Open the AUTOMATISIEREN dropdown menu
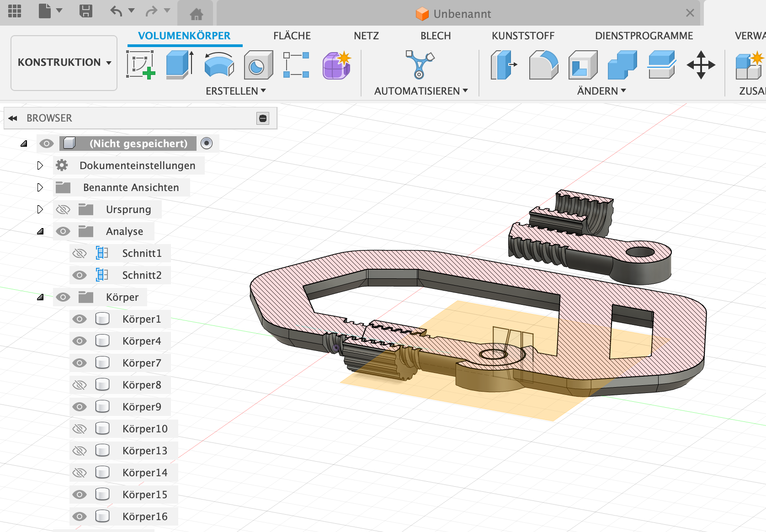766x532 pixels. click(421, 91)
